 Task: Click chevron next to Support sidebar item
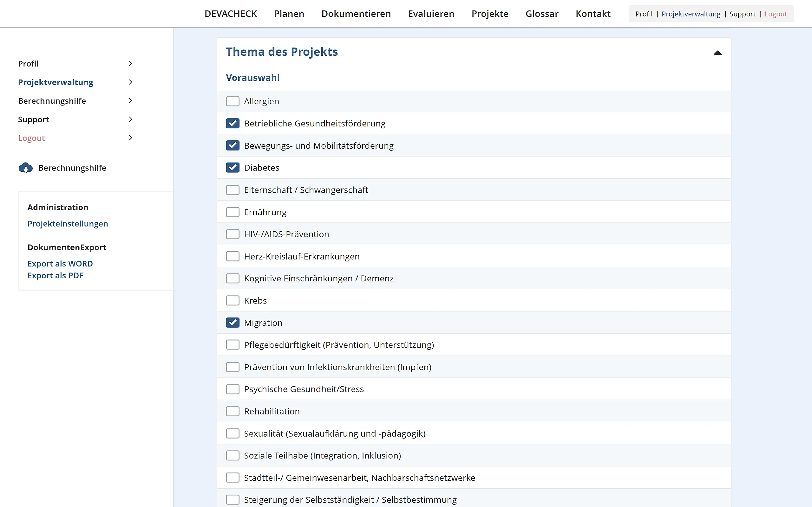pyautogui.click(x=131, y=119)
